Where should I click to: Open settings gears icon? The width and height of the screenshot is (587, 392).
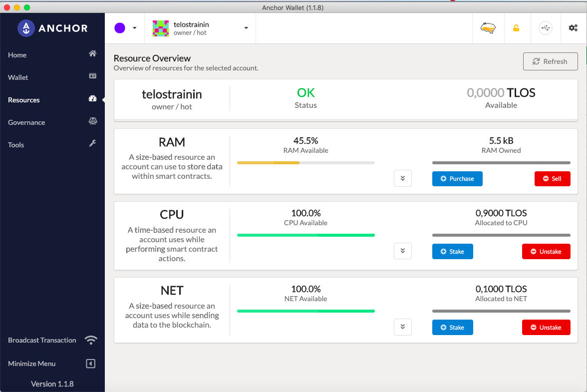(573, 28)
